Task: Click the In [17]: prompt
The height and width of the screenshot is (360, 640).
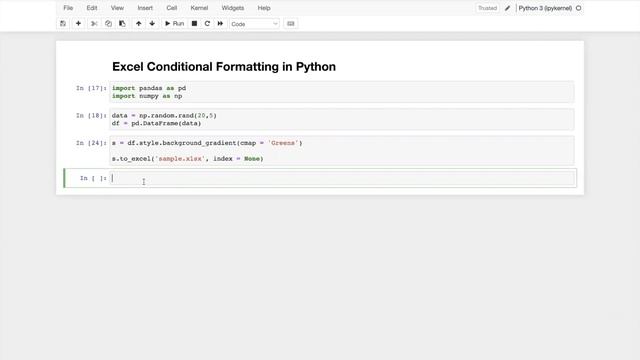Action: 91,88
